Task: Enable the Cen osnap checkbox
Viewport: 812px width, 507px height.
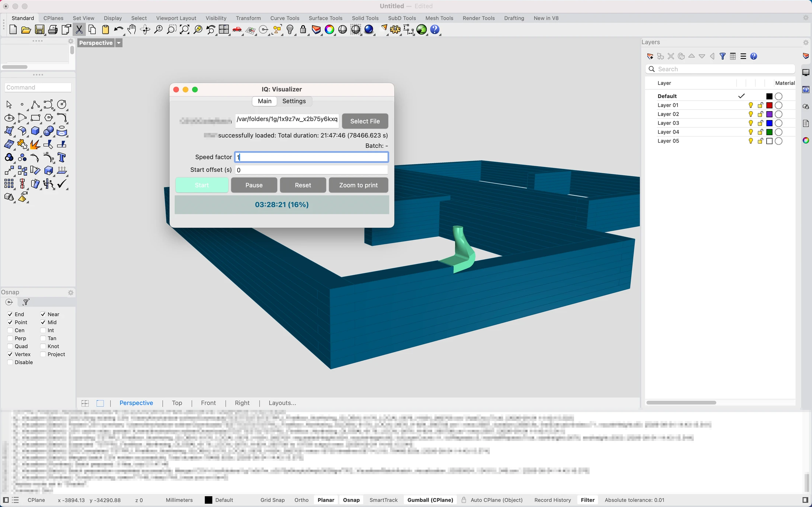Action: click(10, 330)
